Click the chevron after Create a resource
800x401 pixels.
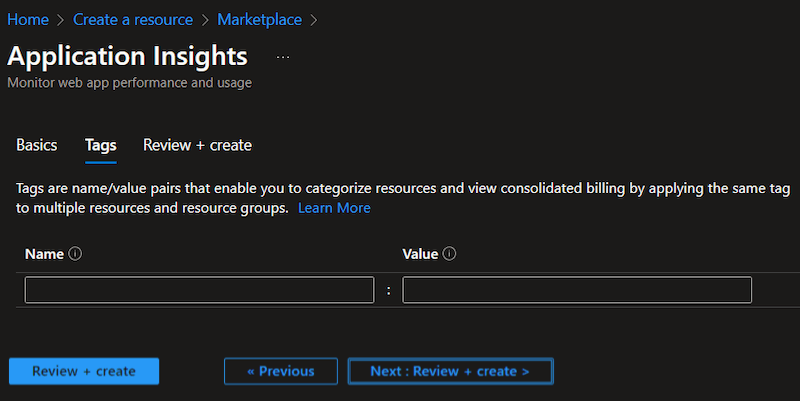[205, 20]
